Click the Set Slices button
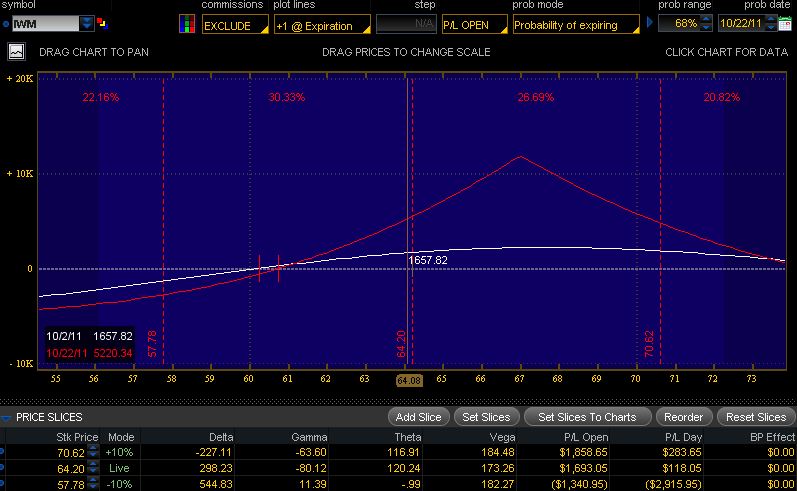 tap(486, 417)
